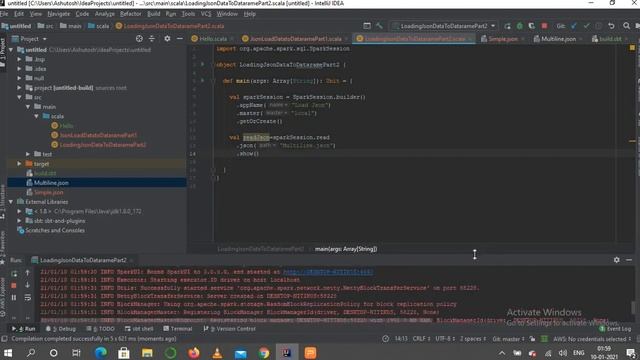This screenshot has width=640, height=360.
Task: Open the Debug tool window button
Action: tap(61, 329)
